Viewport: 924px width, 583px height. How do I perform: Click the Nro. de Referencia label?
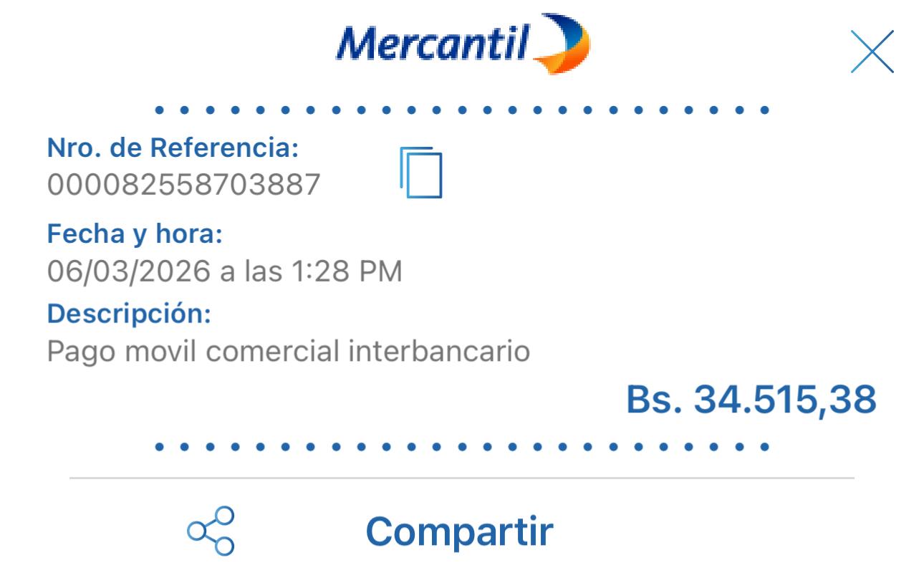point(173,148)
